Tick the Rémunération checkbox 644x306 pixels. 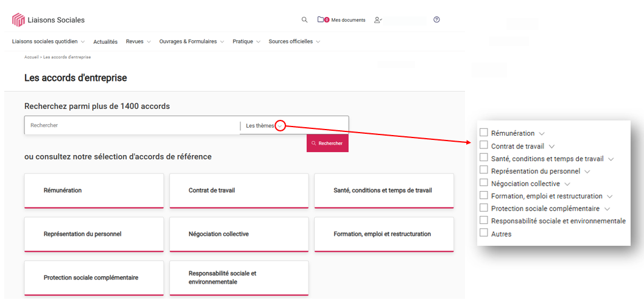(484, 132)
